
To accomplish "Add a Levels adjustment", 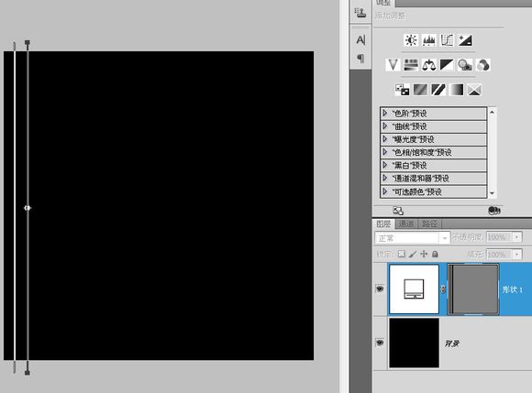I will coord(429,40).
